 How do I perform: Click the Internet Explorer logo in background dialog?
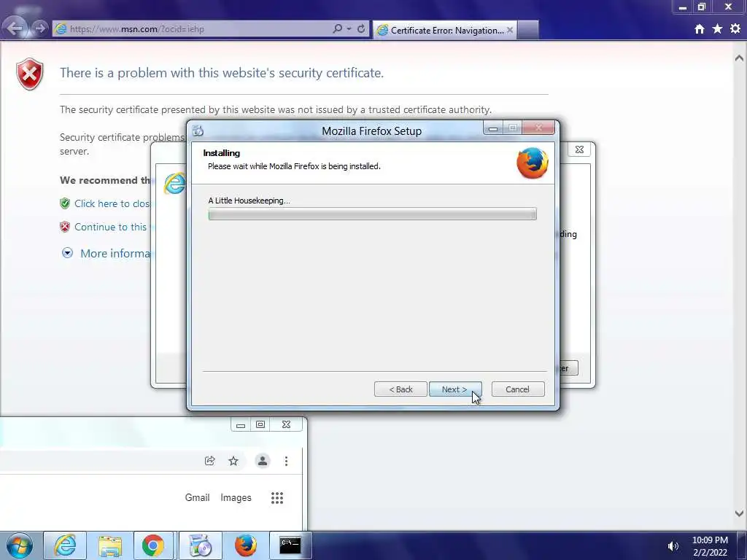tap(175, 183)
